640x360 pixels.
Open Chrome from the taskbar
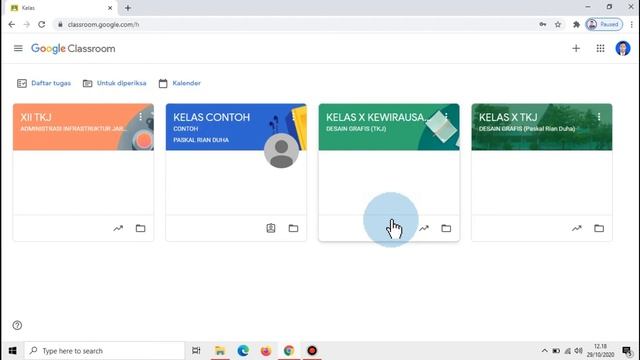click(289, 351)
